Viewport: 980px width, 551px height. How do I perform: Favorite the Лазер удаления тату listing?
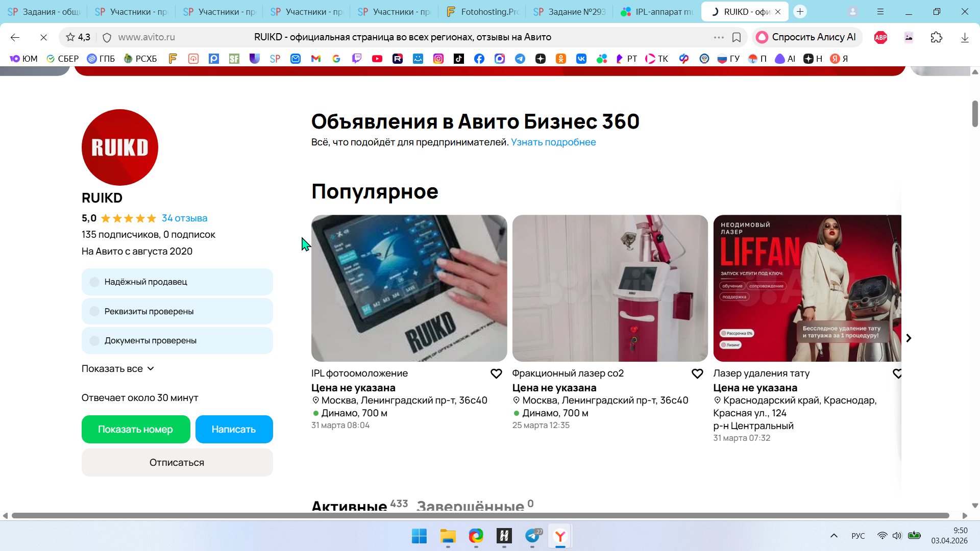point(897,373)
